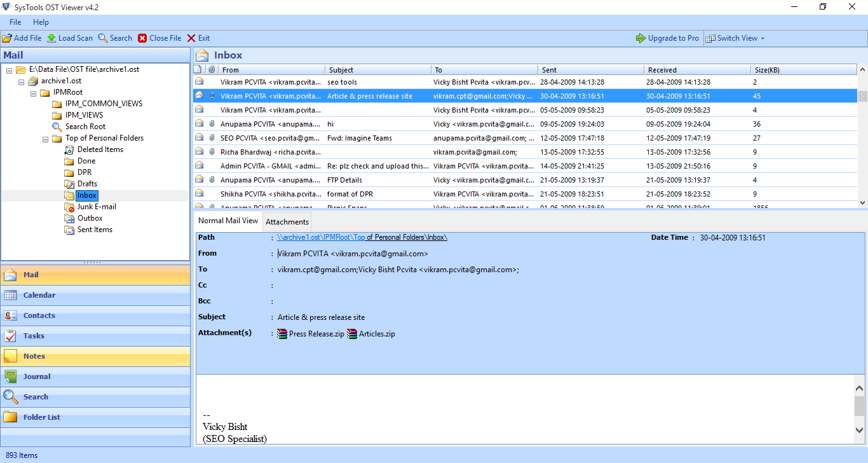The image size is (868, 463).
Task: Click envelope icon of 'Article & press release site' row
Action: click(199, 96)
